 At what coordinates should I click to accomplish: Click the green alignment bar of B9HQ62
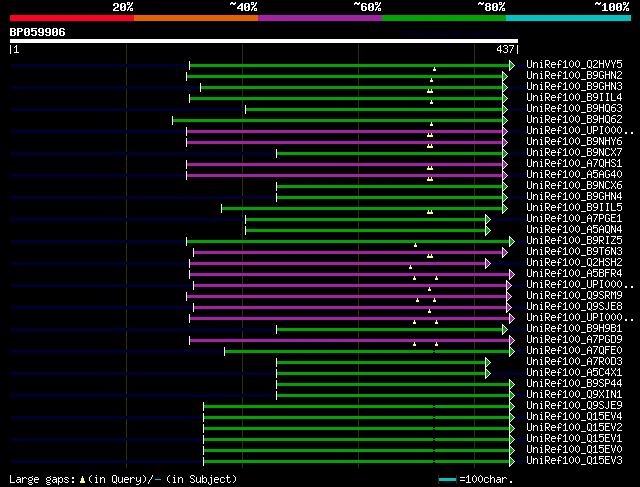(x=338, y=120)
